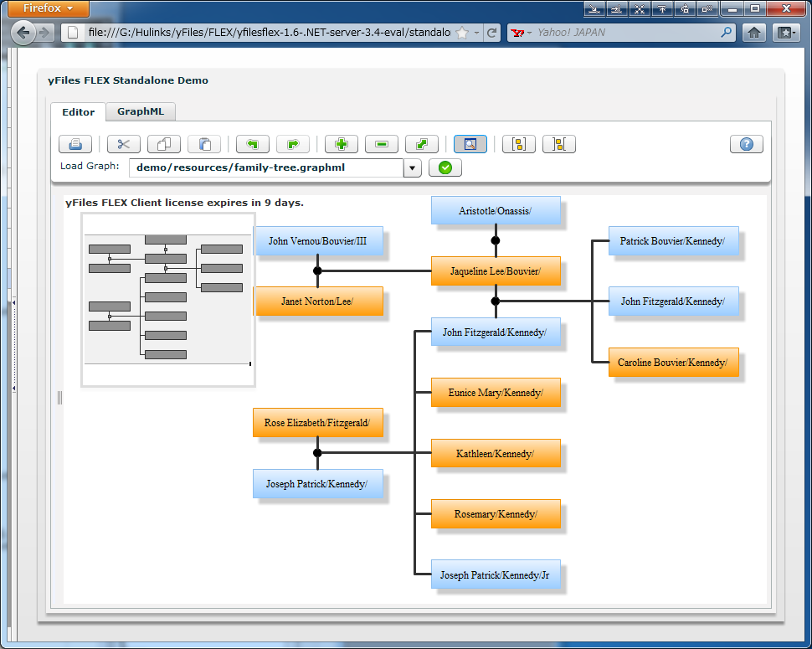Copy selection using the Copy icon
The width and height of the screenshot is (812, 649).
click(163, 144)
